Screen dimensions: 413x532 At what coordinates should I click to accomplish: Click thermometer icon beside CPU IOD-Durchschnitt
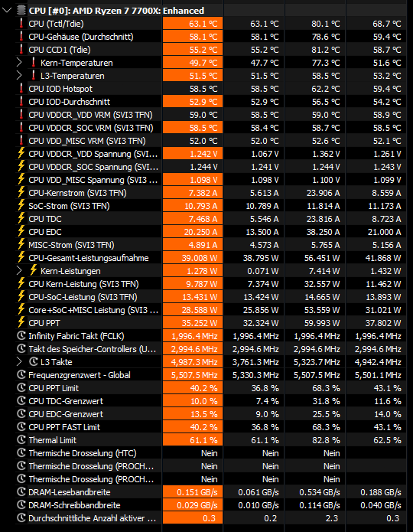point(21,102)
